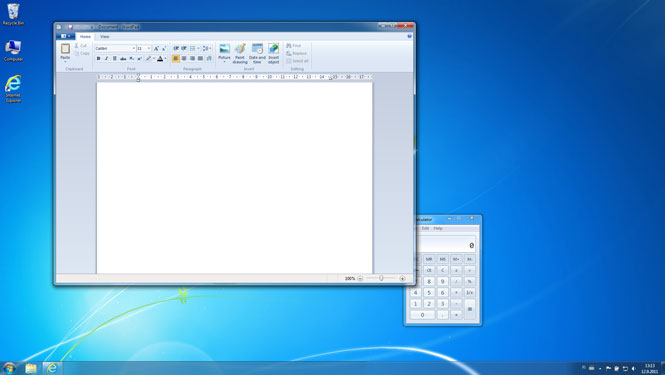Enable center text alignment
Viewport: 665px width, 375px height.
(x=184, y=59)
